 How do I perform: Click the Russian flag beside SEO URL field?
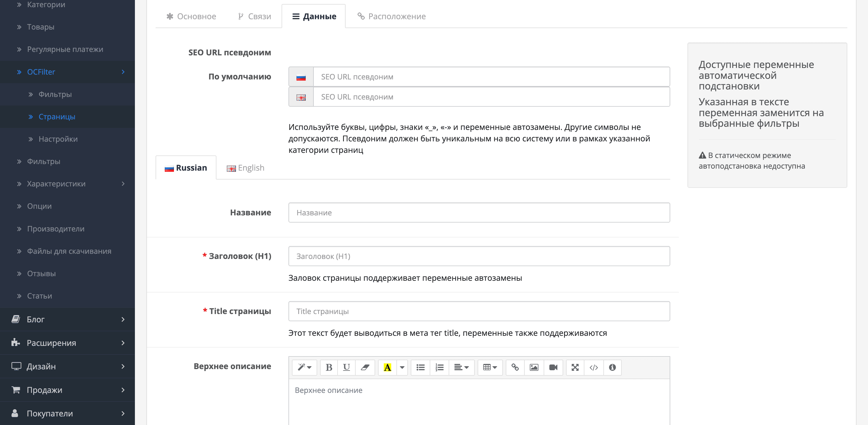(301, 77)
